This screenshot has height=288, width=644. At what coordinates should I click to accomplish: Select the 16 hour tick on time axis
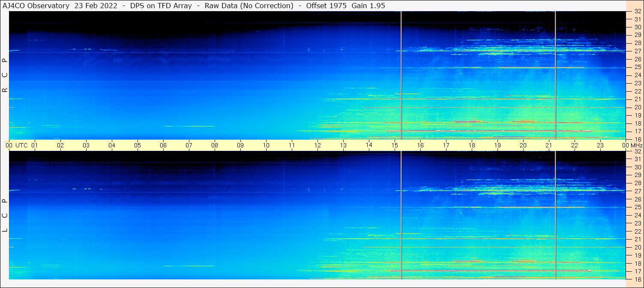click(420, 145)
